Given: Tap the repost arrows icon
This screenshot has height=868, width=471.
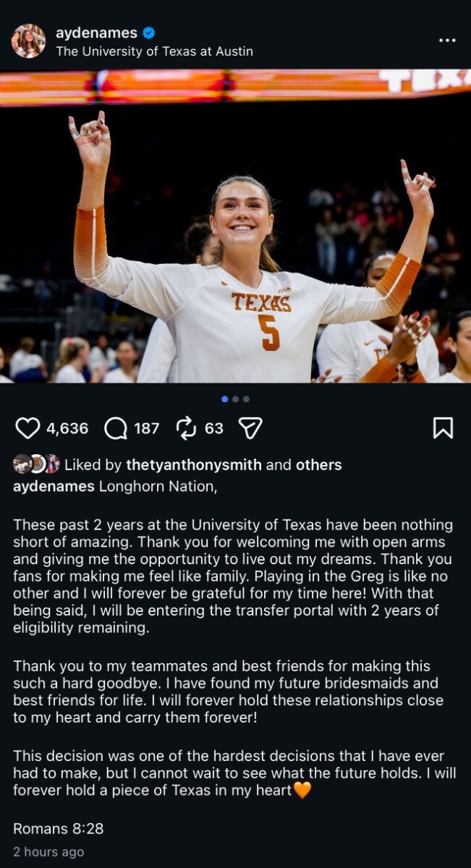Looking at the screenshot, I should 187,428.
